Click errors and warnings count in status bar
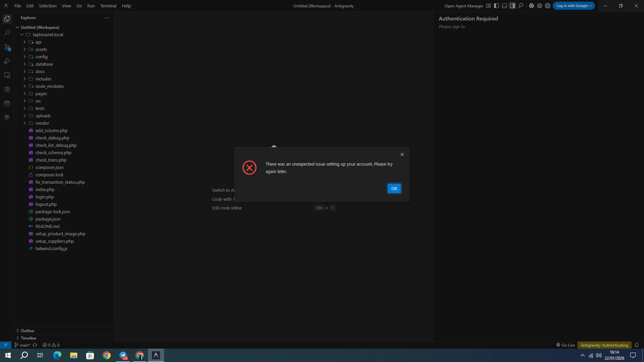644x362 pixels. (x=51, y=345)
